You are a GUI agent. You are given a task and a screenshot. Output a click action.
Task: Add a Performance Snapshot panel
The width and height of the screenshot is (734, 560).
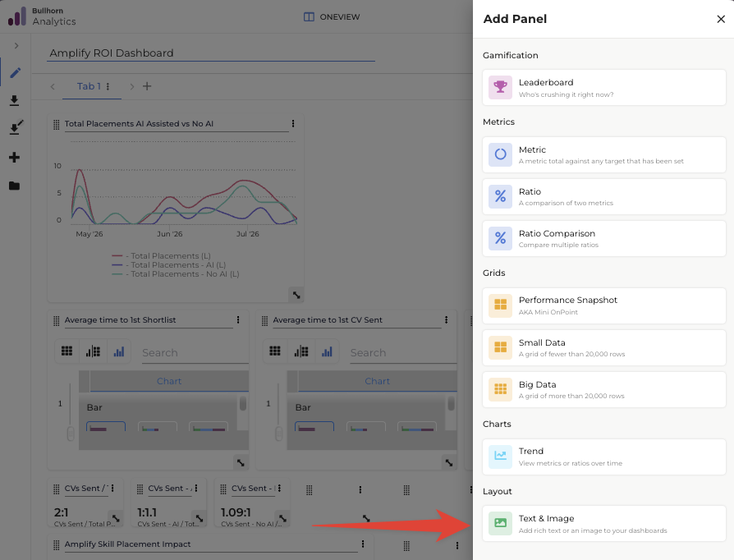click(x=603, y=305)
